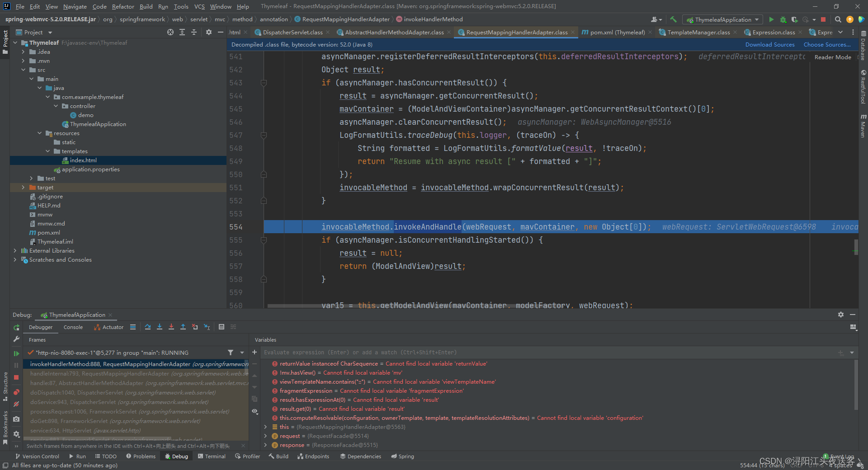Expand the External Libraries node
This screenshot has height=470, width=868.
[15, 251]
